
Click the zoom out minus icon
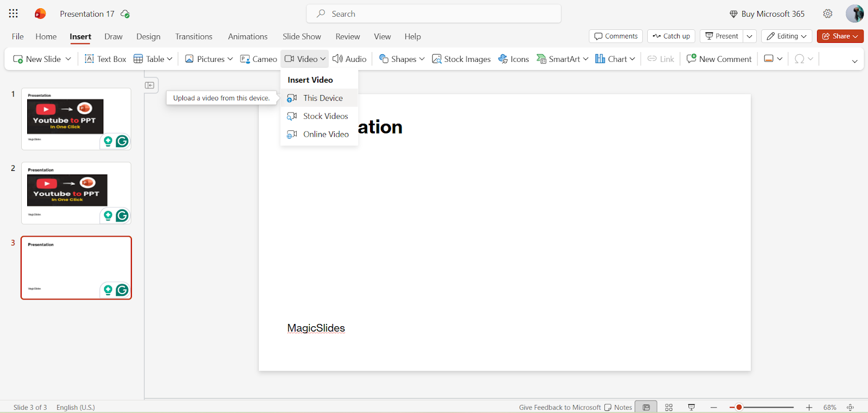coord(714,407)
